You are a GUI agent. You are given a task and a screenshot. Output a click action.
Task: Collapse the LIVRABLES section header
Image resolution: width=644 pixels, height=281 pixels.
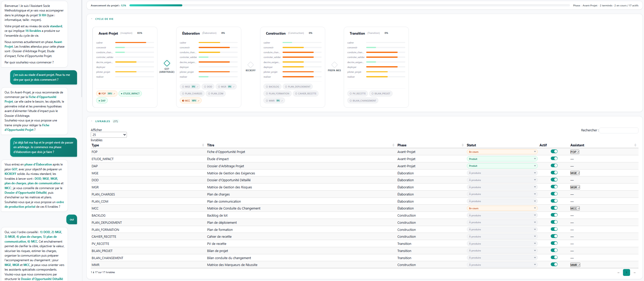coord(102,121)
